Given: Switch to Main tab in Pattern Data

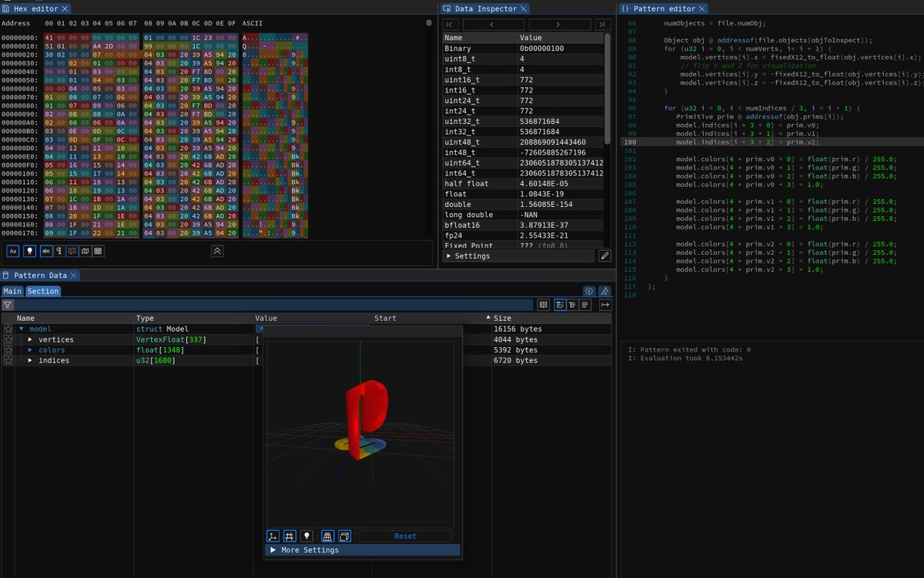Looking at the screenshot, I should tap(12, 291).
